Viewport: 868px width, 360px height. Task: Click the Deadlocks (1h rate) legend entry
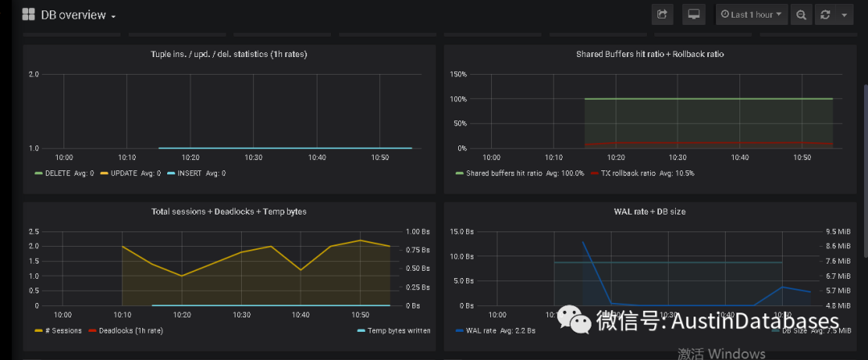click(128, 330)
